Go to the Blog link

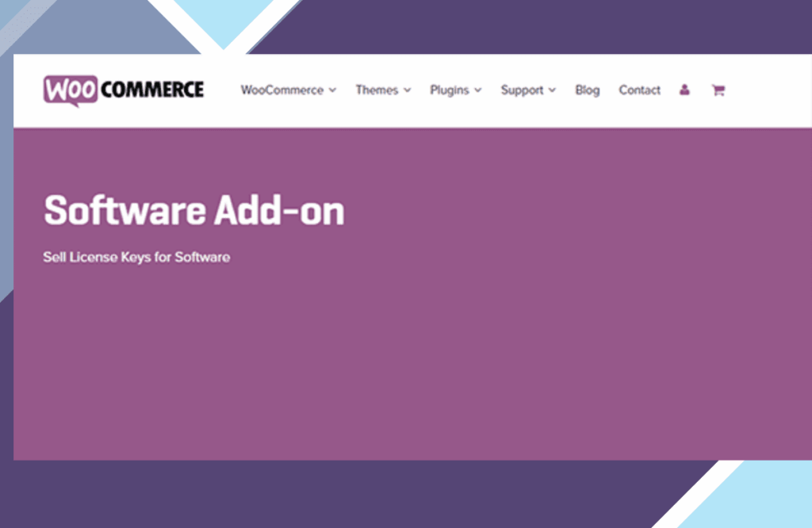588,90
